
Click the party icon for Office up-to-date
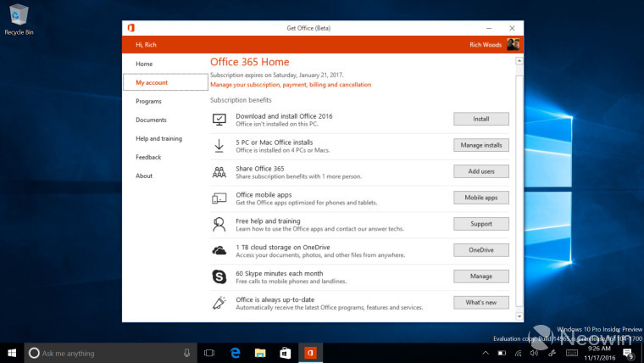(x=219, y=303)
